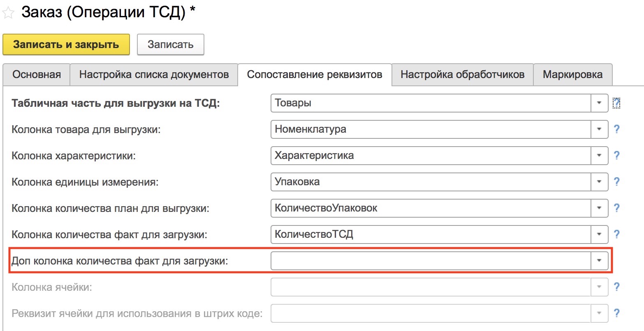Viewport: 644px width, 331px height.
Task: Expand the 'Характеристика' dropdown list
Action: pos(599,155)
